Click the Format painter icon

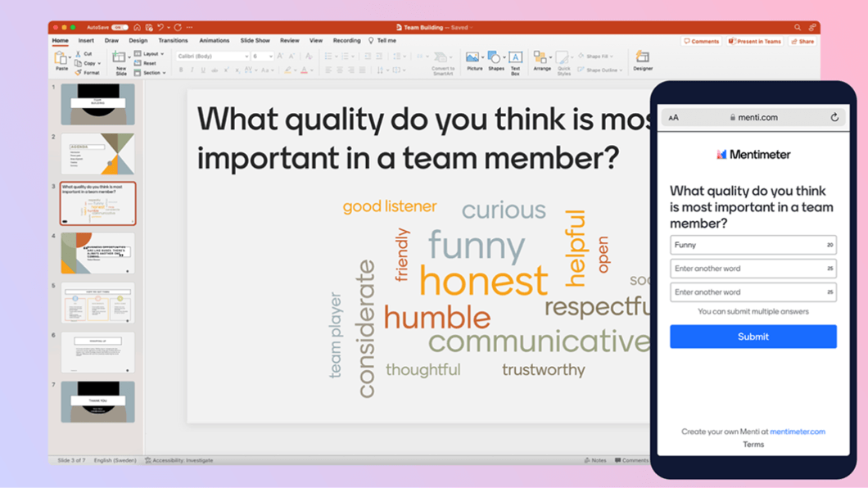pyautogui.click(x=78, y=73)
